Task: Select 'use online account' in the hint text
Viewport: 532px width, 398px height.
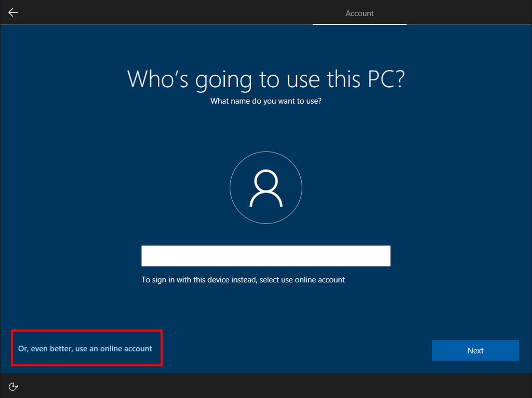Action: 312,280
